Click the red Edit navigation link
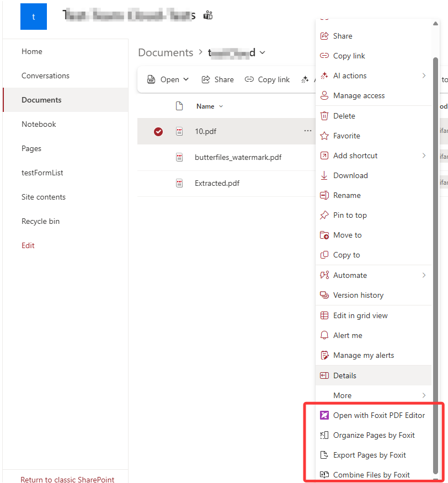This screenshot has width=448, height=483. pos(28,245)
